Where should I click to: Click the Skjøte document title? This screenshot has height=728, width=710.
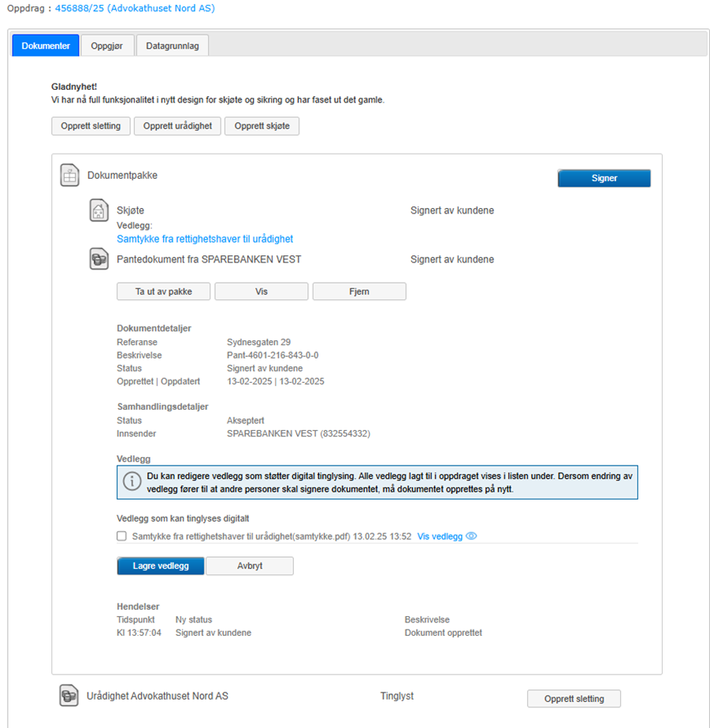pyautogui.click(x=131, y=210)
